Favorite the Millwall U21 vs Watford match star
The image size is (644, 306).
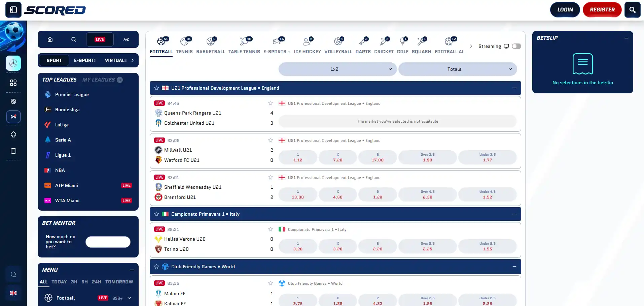click(x=271, y=140)
